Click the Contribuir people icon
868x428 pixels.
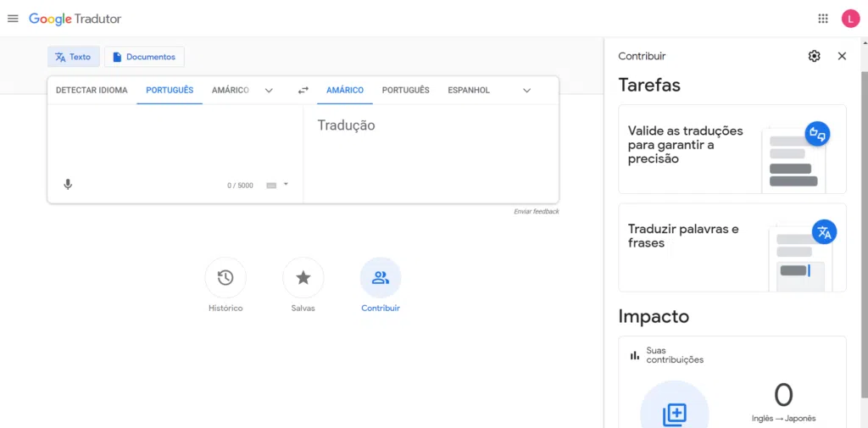click(x=381, y=278)
